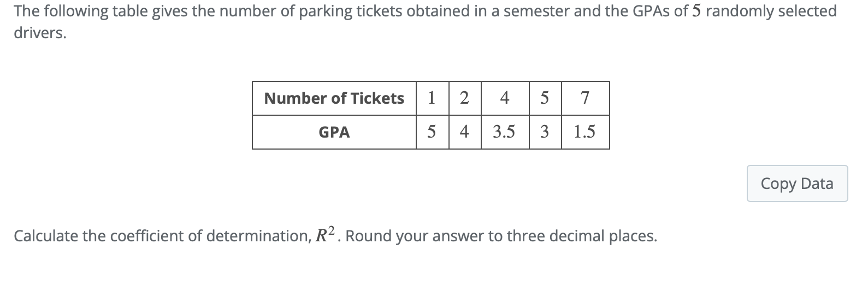The height and width of the screenshot is (285, 868).
Task: Click ticket count 4 in the Tickets row
Action: click(x=505, y=98)
